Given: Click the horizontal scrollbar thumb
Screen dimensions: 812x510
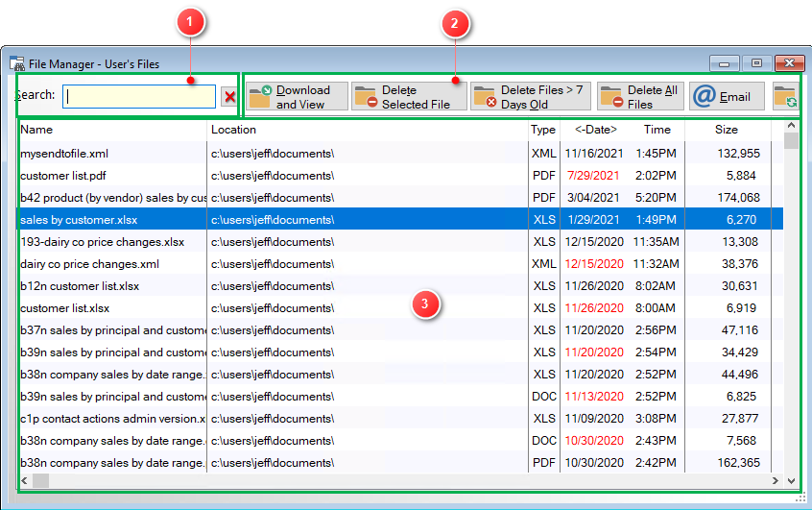Looking at the screenshot, I should tap(41, 481).
